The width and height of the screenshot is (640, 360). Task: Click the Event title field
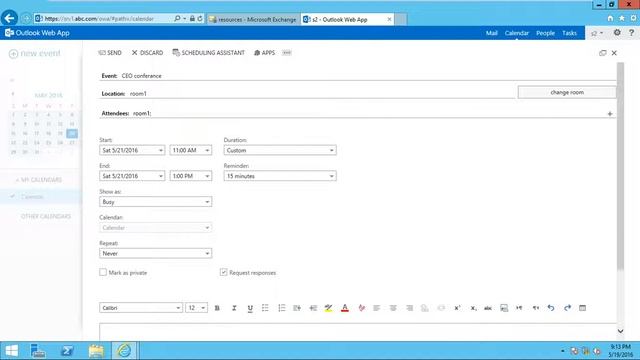tap(358, 76)
